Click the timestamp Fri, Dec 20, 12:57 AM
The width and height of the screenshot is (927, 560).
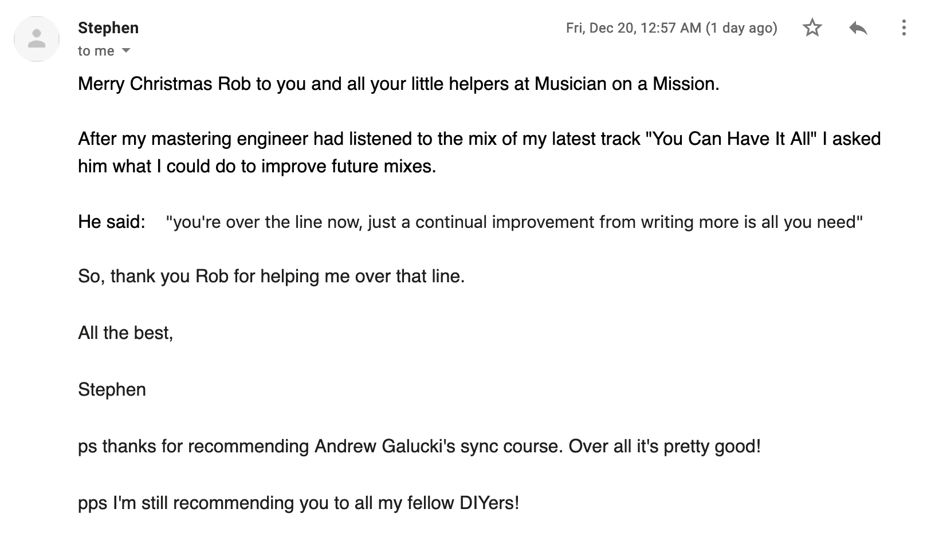point(634,27)
